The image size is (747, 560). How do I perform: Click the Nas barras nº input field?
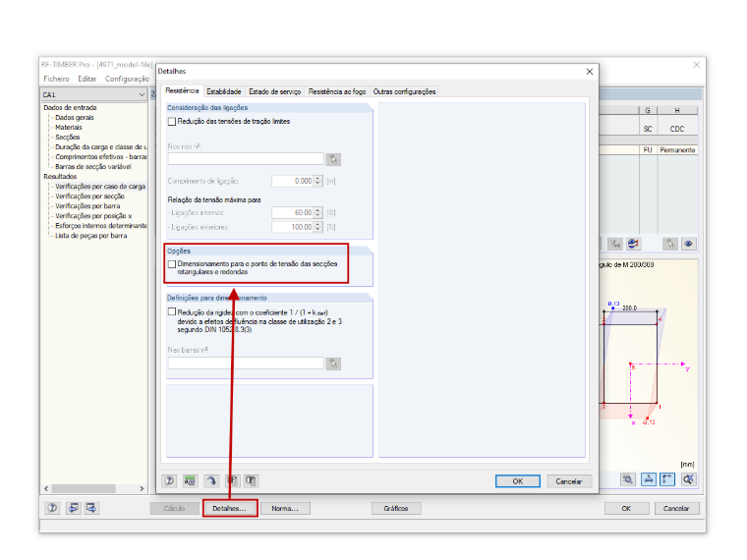point(246,364)
